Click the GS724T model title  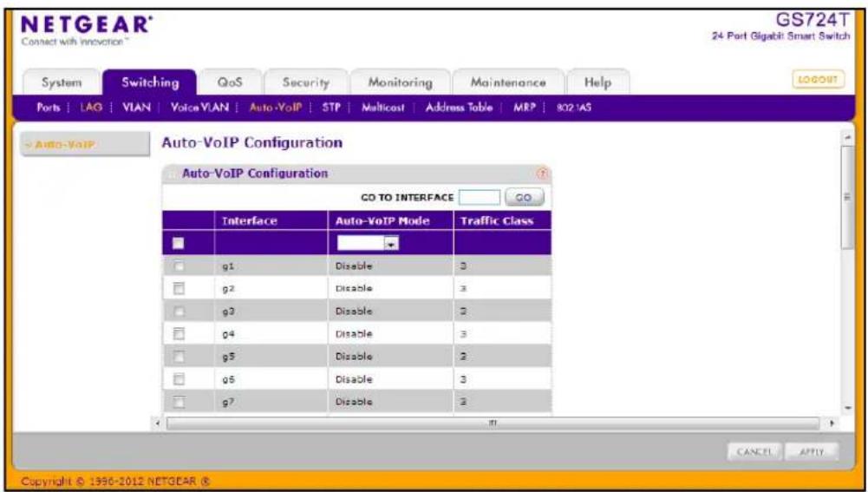[x=813, y=21]
